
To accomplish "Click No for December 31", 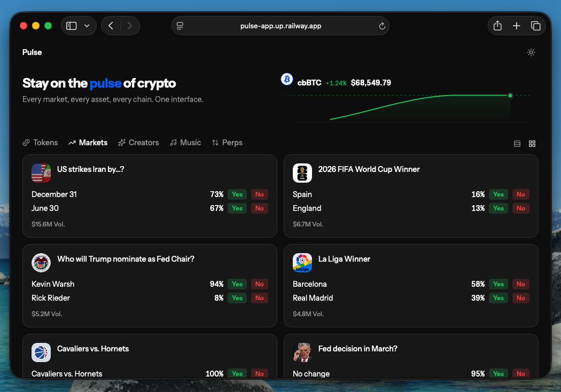I will (259, 194).
